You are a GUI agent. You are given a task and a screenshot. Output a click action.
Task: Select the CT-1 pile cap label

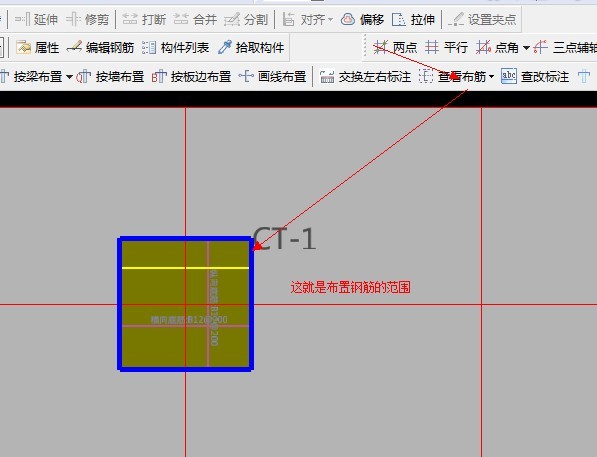(x=285, y=239)
